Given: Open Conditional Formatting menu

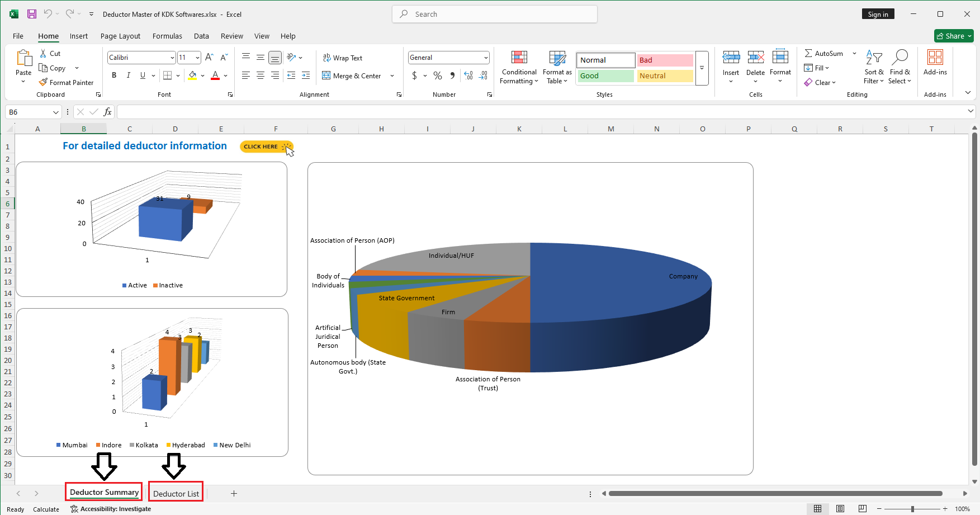Looking at the screenshot, I should (x=519, y=68).
